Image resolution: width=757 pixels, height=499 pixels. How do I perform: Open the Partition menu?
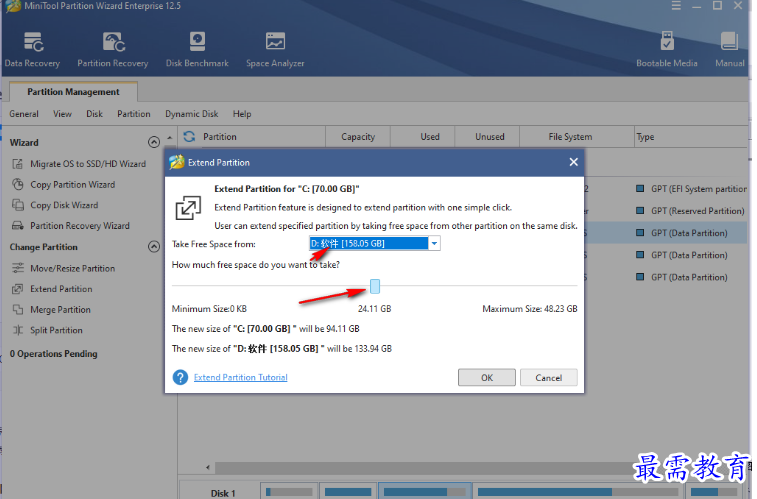(134, 114)
